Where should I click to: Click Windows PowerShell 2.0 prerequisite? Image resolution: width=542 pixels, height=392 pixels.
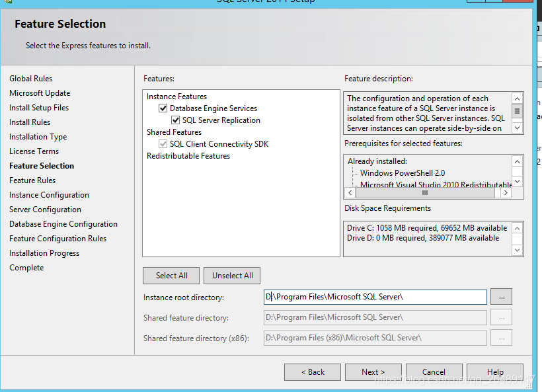pyautogui.click(x=403, y=173)
